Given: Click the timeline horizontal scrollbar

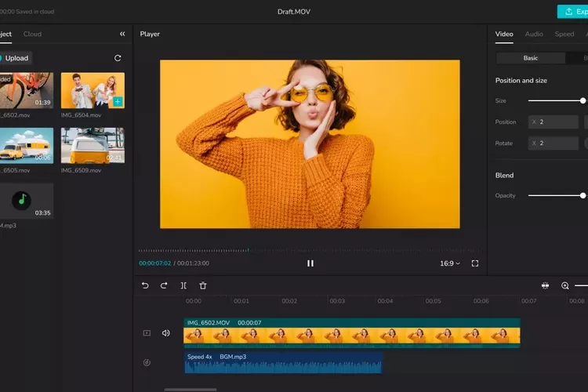Looking at the screenshot, I should [191, 390].
